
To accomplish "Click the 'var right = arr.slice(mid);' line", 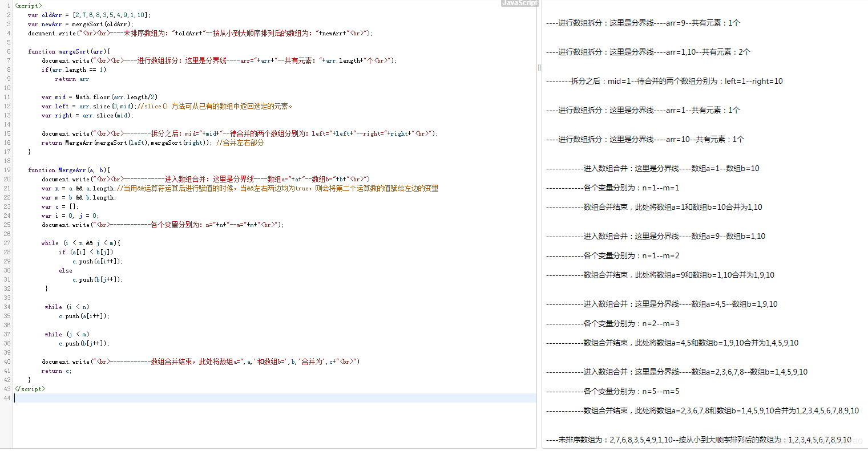I will (87, 115).
